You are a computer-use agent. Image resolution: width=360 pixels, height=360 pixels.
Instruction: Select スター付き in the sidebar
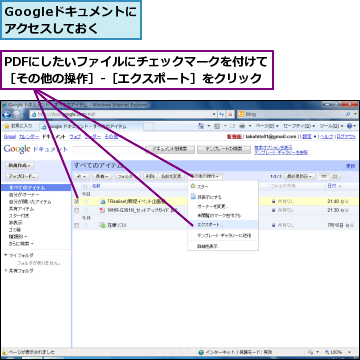19,216
